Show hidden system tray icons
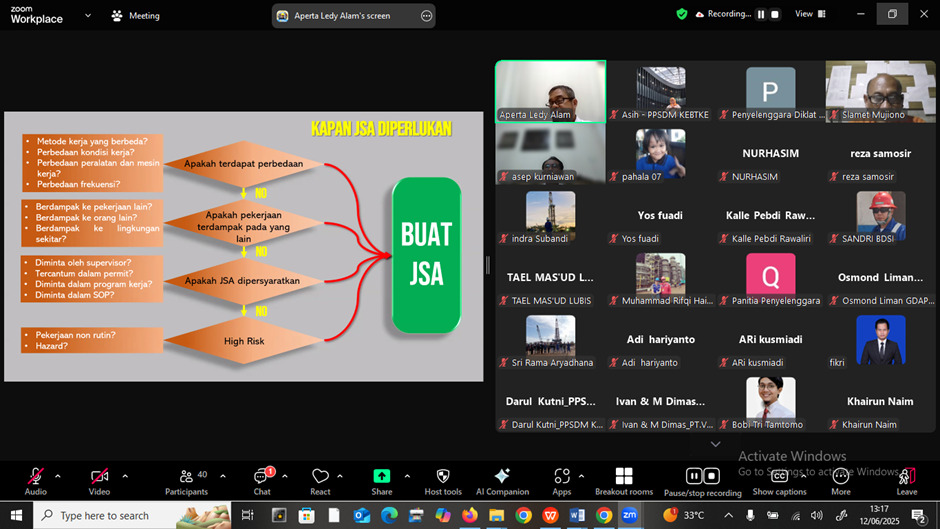The height and width of the screenshot is (529, 940). [728, 515]
